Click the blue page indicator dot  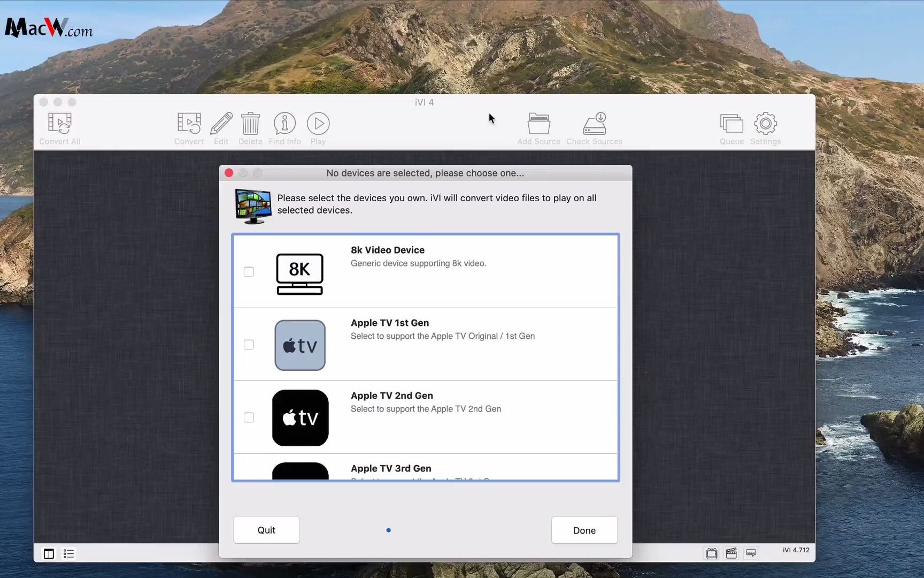[x=388, y=530]
